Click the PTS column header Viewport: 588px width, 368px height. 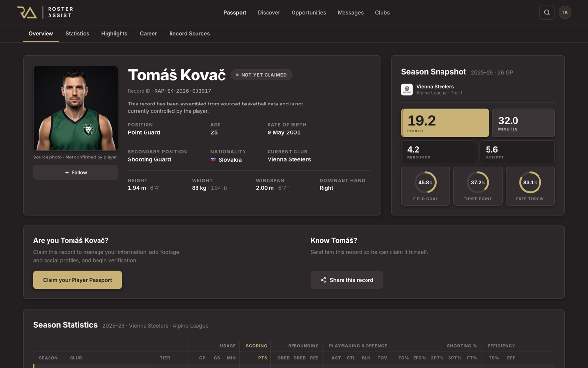click(x=263, y=358)
